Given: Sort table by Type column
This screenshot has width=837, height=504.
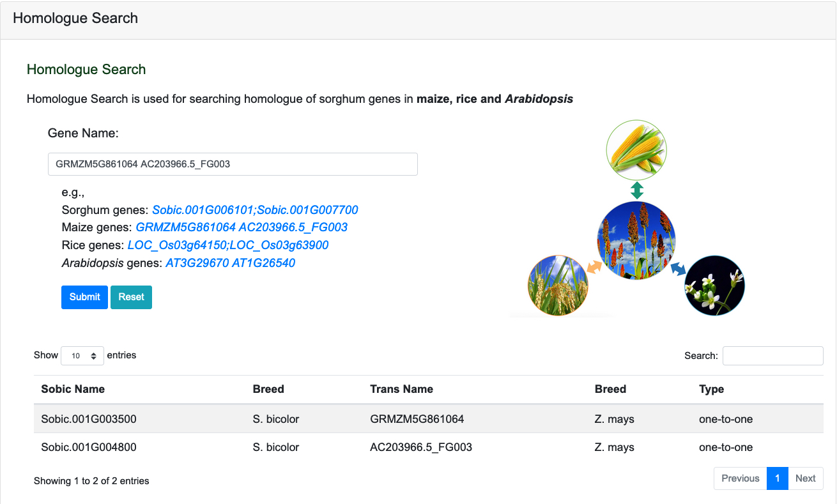Looking at the screenshot, I should coord(711,389).
